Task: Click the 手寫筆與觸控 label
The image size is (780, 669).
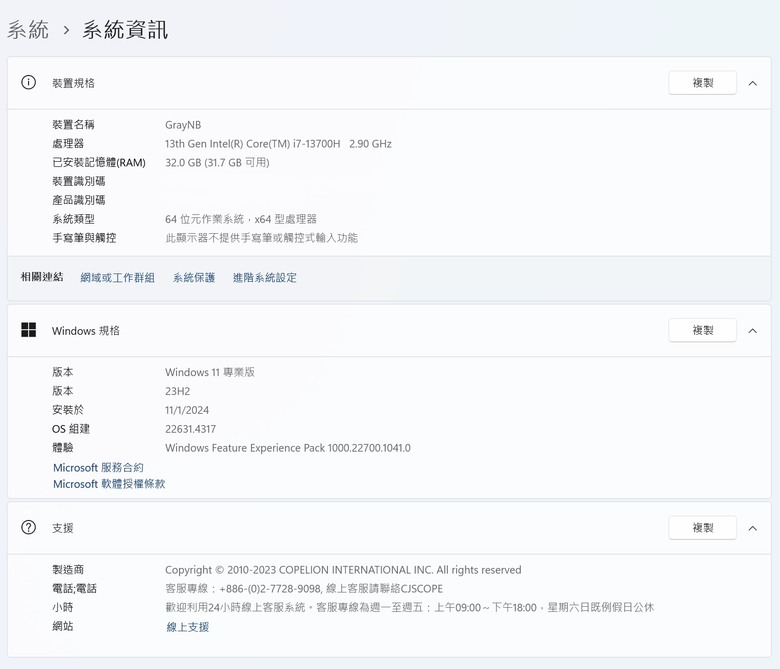Action: [x=84, y=238]
